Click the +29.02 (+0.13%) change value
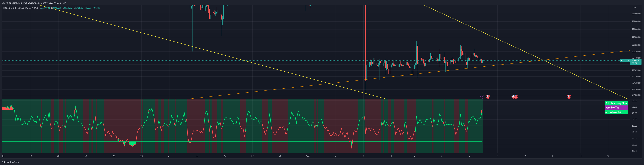Image resolution: width=644 pixels, height=165 pixels. point(92,8)
